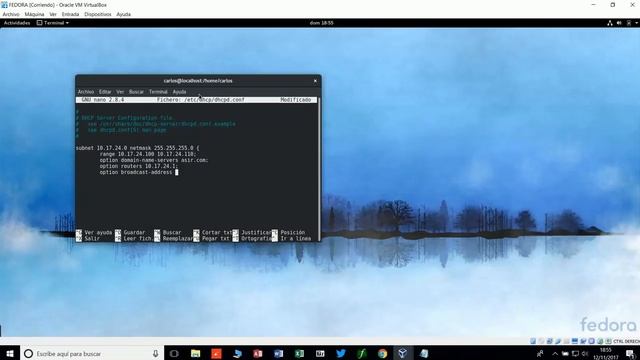The image size is (640, 360).
Task: Expand hidden Windows tray icons chevron
Action: [x=555, y=353]
